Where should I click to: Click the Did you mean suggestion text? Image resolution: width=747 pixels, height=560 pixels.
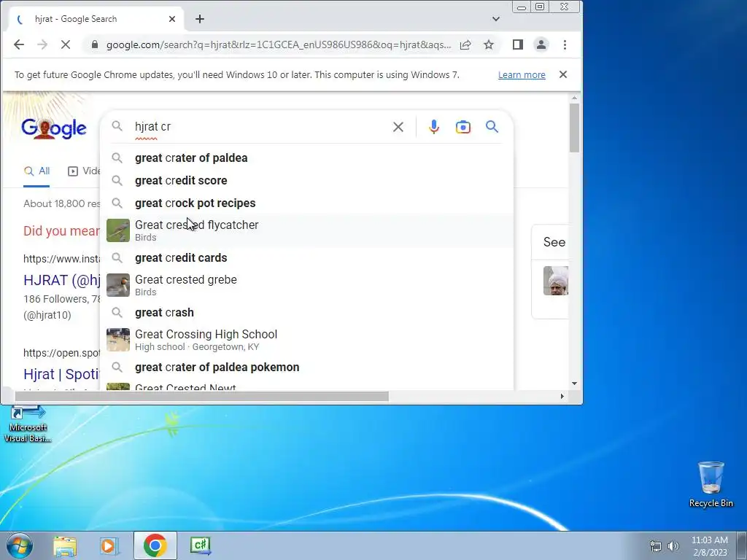[61, 231]
